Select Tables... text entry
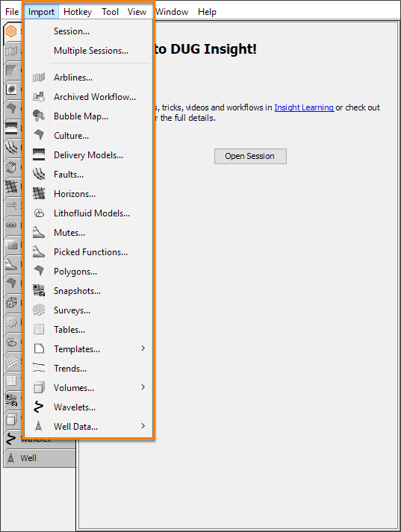The image size is (401, 532). coord(69,330)
